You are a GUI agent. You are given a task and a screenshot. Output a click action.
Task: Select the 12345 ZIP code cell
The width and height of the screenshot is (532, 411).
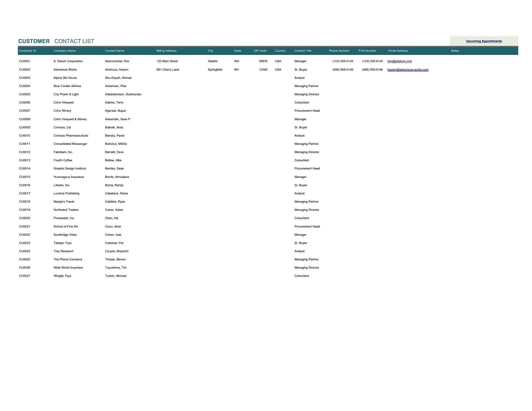click(x=263, y=70)
